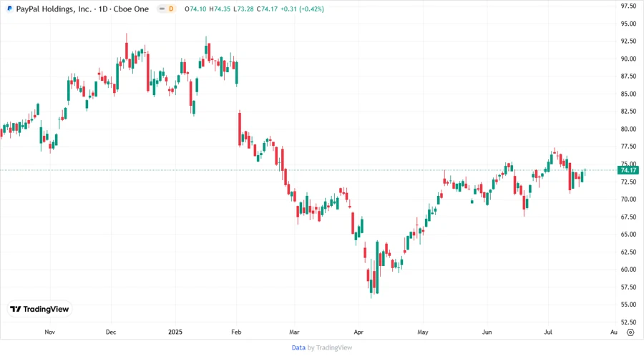Click the 87.50 price axis label

point(628,76)
